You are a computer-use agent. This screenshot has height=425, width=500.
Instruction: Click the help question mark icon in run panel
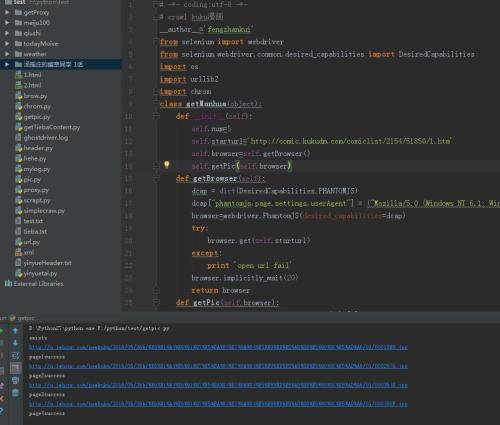[1, 411]
